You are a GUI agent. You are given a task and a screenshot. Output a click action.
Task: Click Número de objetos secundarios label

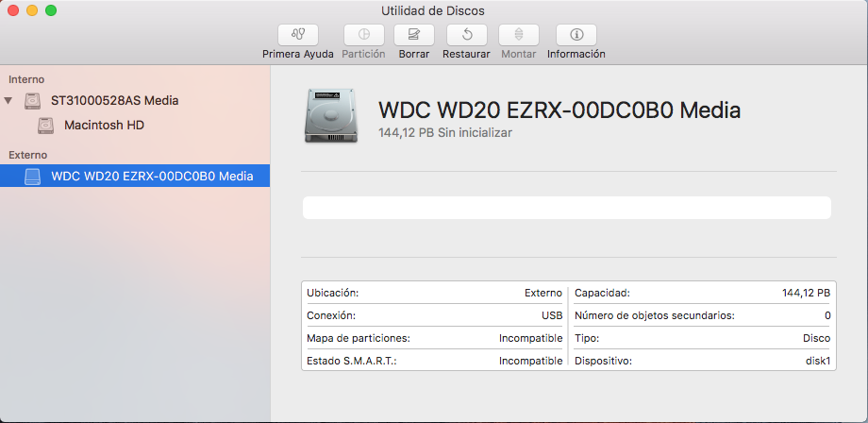coord(655,315)
